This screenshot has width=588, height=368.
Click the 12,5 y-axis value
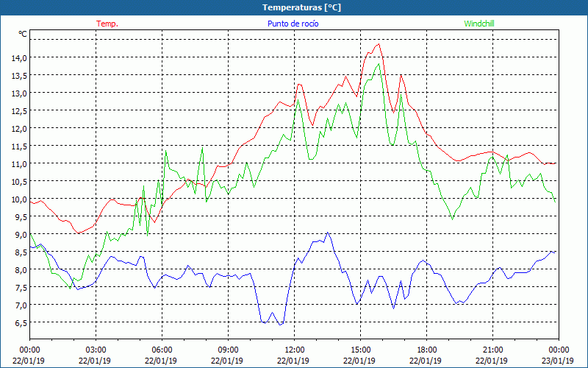click(x=19, y=111)
